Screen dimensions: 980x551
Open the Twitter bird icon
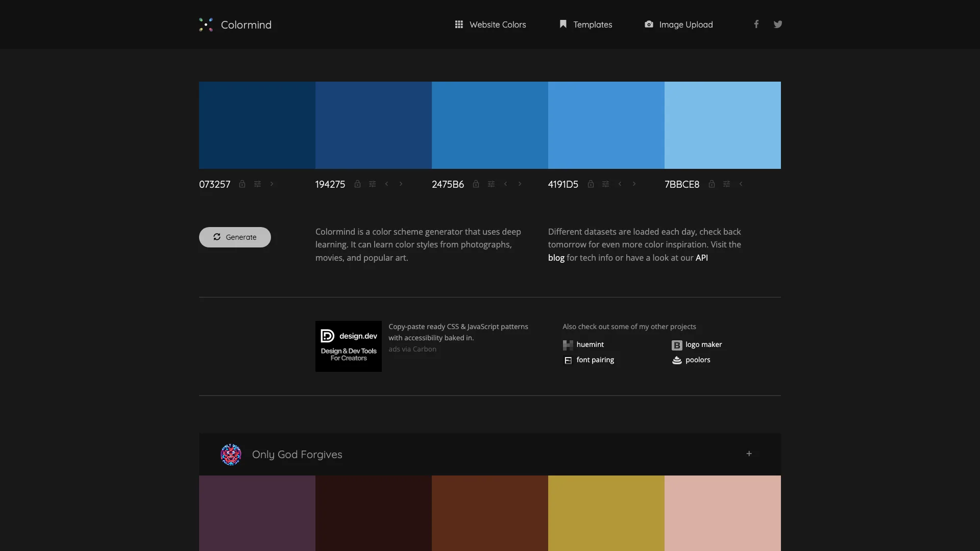778,24
